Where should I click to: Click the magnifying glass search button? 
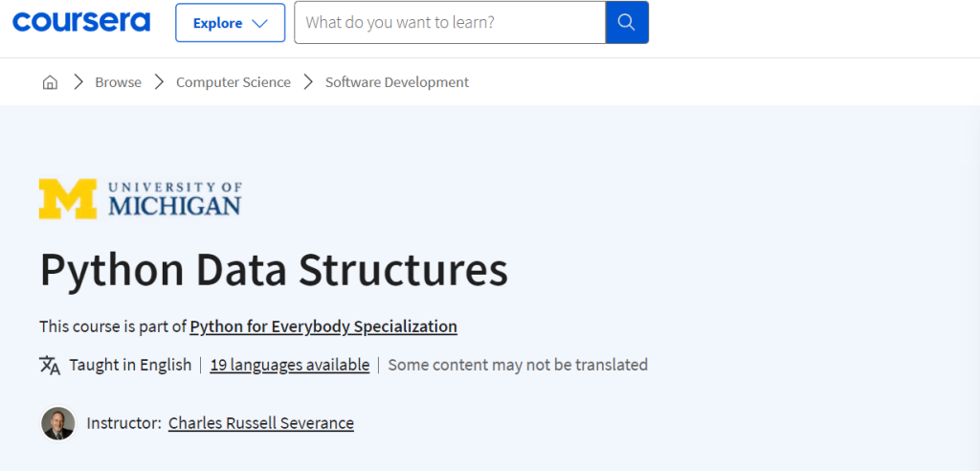[x=627, y=22]
